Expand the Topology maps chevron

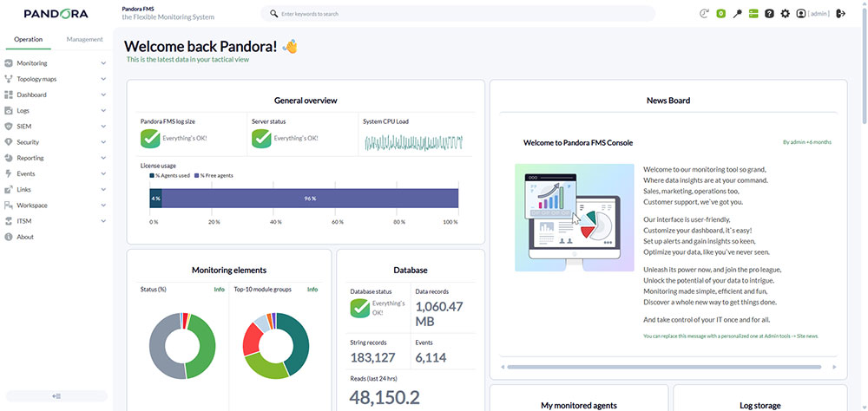click(103, 79)
